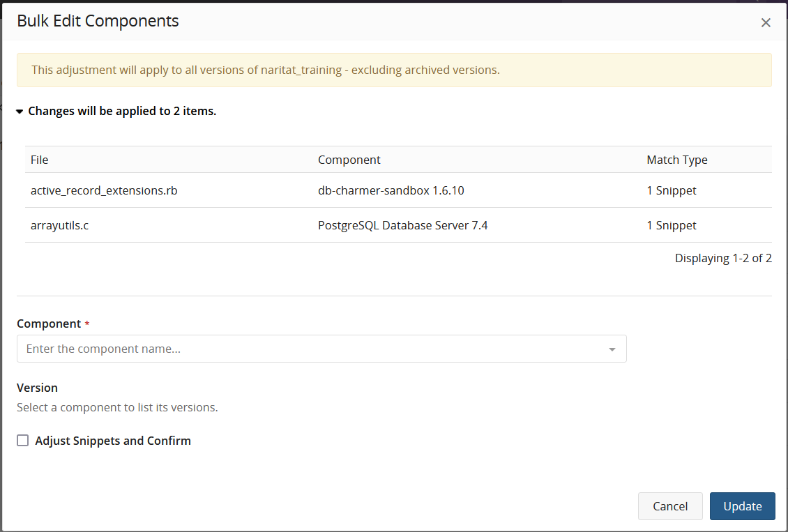This screenshot has width=788, height=532.
Task: Open the Component selection dropdown arrow
Action: coord(612,349)
